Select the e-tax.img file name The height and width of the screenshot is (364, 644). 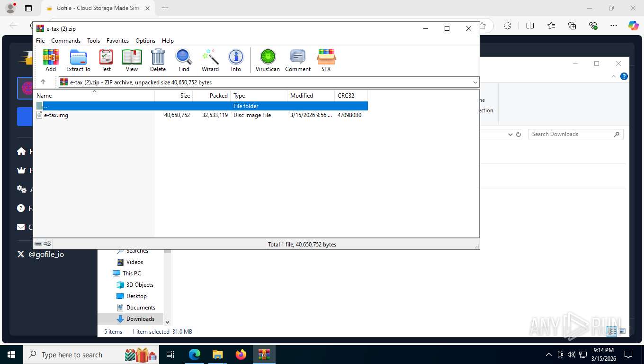point(56,115)
